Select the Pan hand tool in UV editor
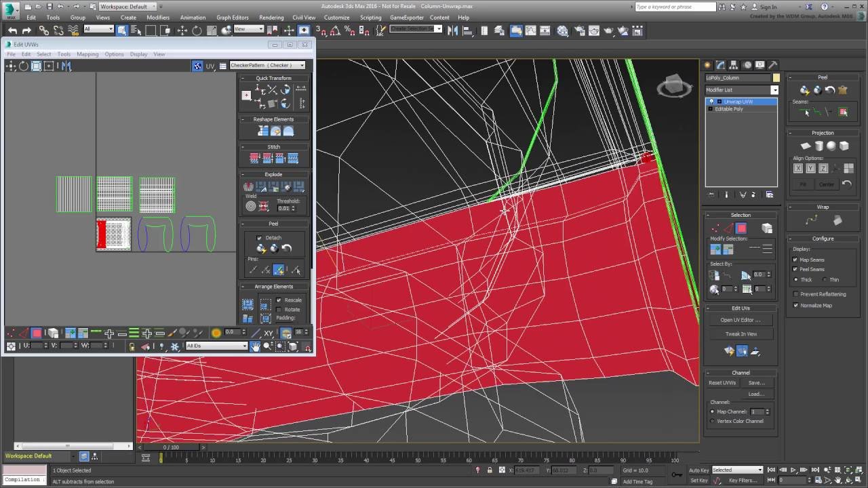This screenshot has height=488, width=868. click(x=255, y=346)
